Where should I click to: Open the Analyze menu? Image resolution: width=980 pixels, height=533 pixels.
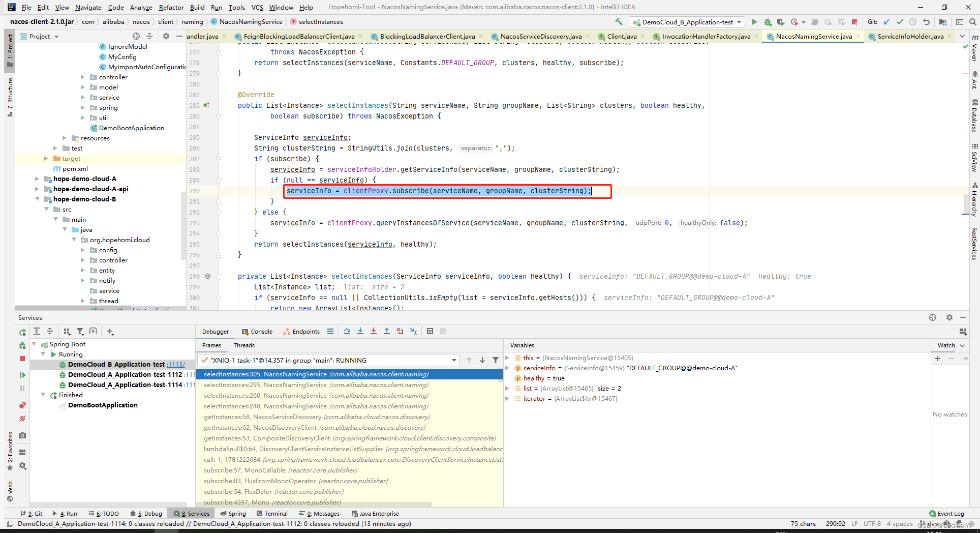pyautogui.click(x=141, y=7)
